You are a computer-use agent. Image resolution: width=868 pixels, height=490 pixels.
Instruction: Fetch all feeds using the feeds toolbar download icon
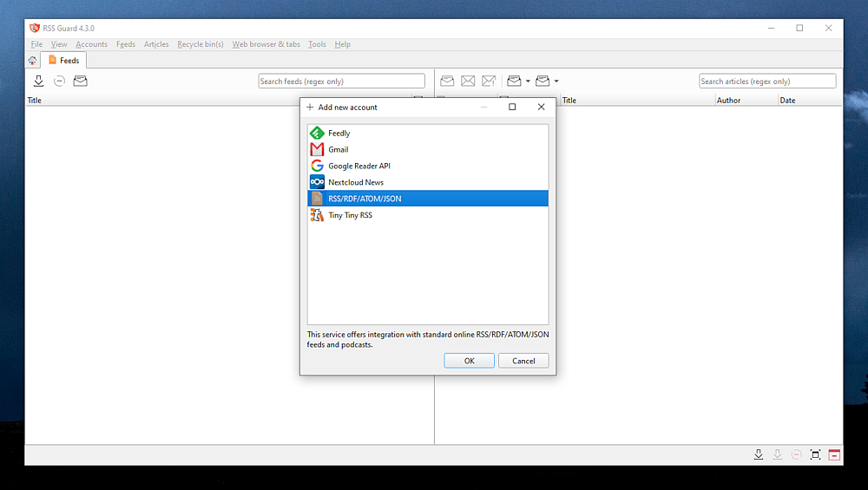[38, 82]
